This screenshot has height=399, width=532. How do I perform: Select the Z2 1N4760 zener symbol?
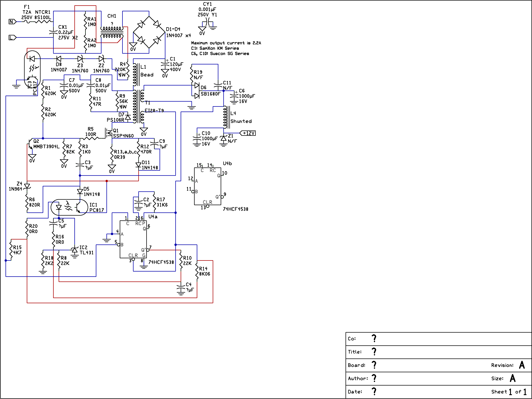[101, 59]
